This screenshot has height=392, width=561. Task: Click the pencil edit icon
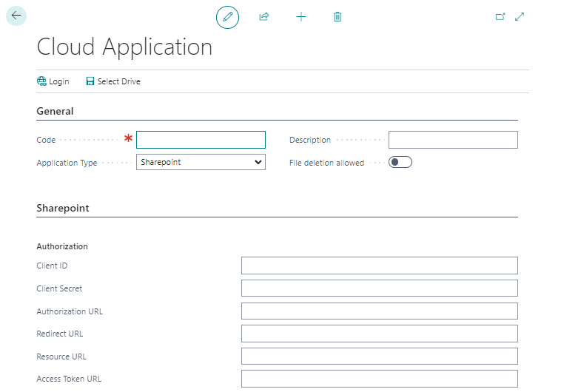pos(227,17)
